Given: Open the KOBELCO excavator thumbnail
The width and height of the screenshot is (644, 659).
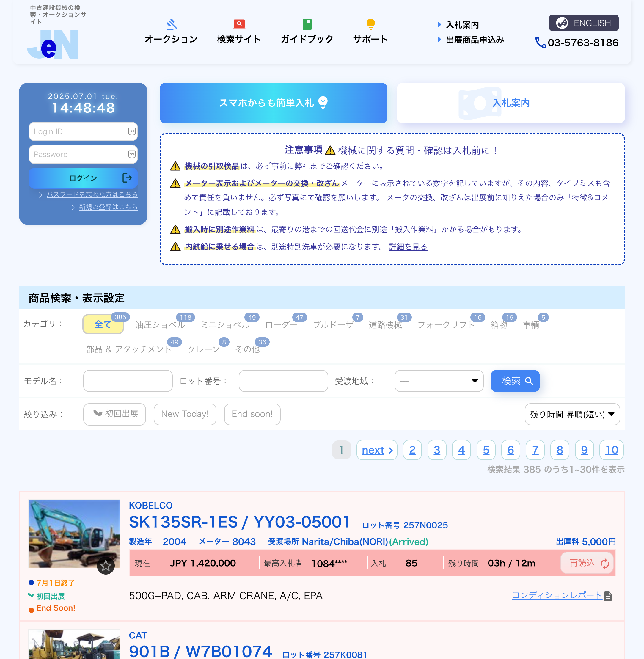Looking at the screenshot, I should tap(74, 534).
